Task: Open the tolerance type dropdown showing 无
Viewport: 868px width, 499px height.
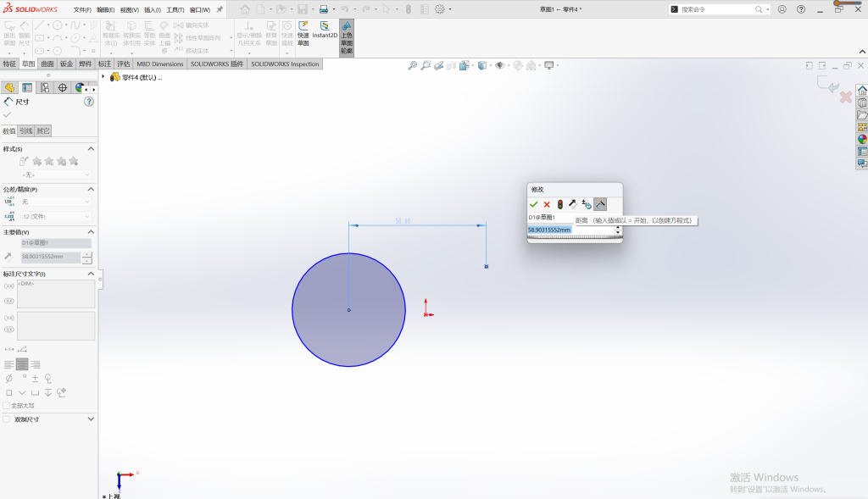Action: (55, 202)
